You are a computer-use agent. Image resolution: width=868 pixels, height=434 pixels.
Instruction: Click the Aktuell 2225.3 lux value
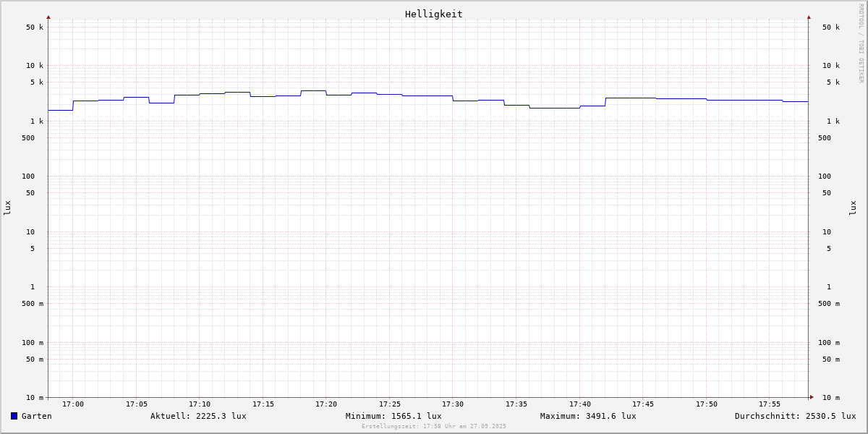(x=198, y=416)
